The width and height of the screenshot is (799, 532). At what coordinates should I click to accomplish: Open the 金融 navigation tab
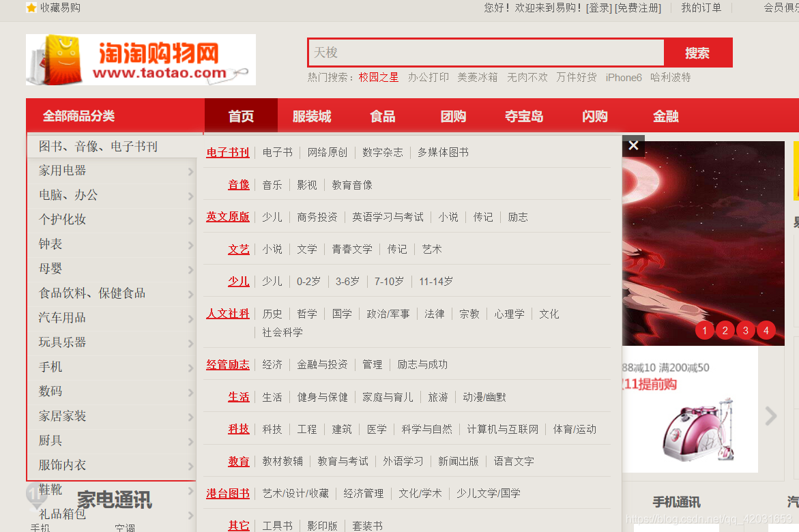point(665,116)
